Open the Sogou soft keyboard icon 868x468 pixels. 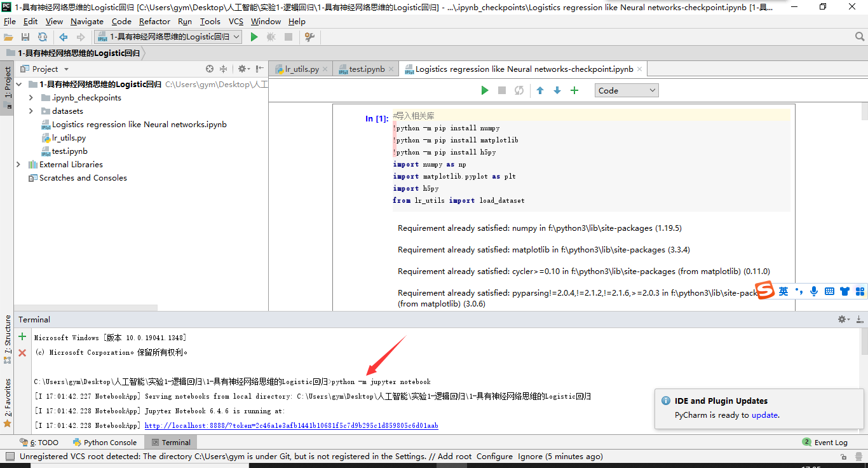click(829, 291)
